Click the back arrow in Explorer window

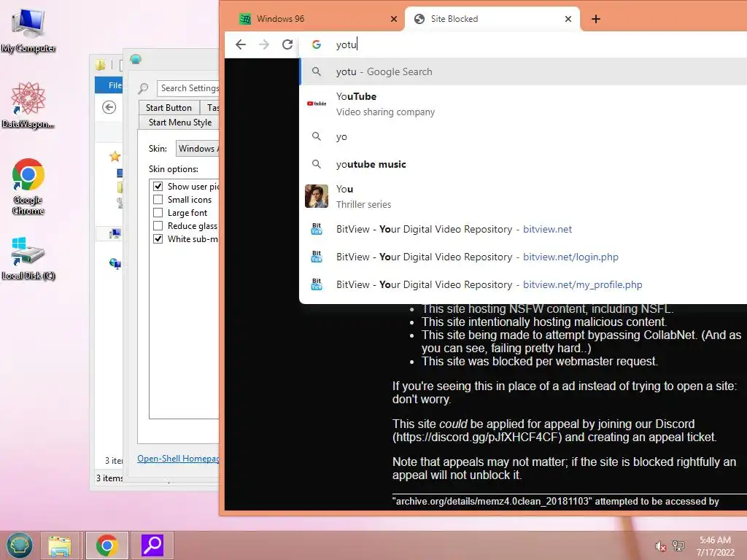pos(109,107)
